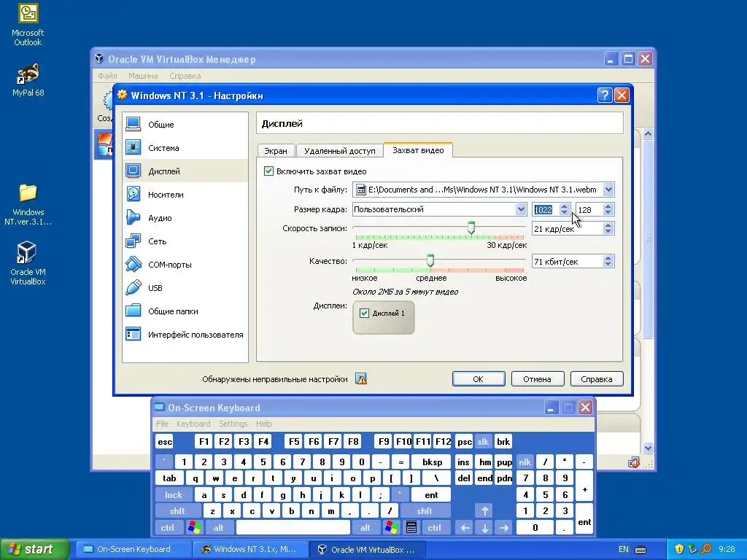Click the Скорость записи slider handle
Viewport: 747px width, 560px height.
pyautogui.click(x=471, y=227)
